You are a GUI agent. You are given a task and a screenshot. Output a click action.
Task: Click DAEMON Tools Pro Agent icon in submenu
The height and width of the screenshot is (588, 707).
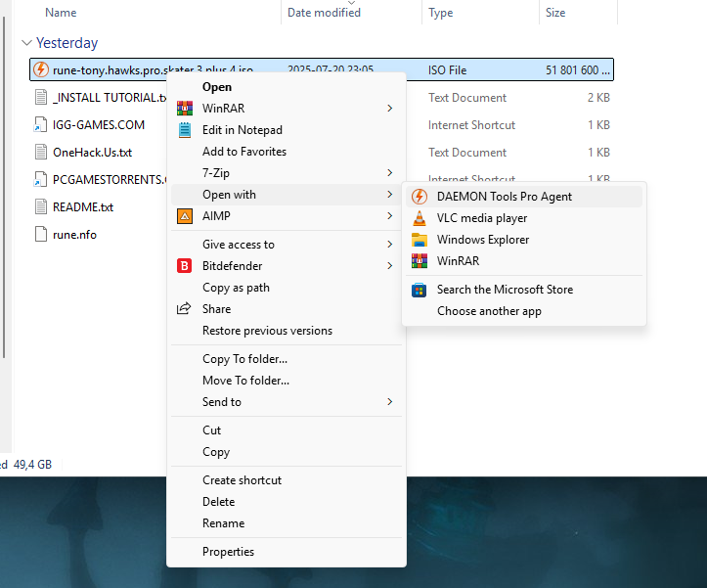coord(420,197)
